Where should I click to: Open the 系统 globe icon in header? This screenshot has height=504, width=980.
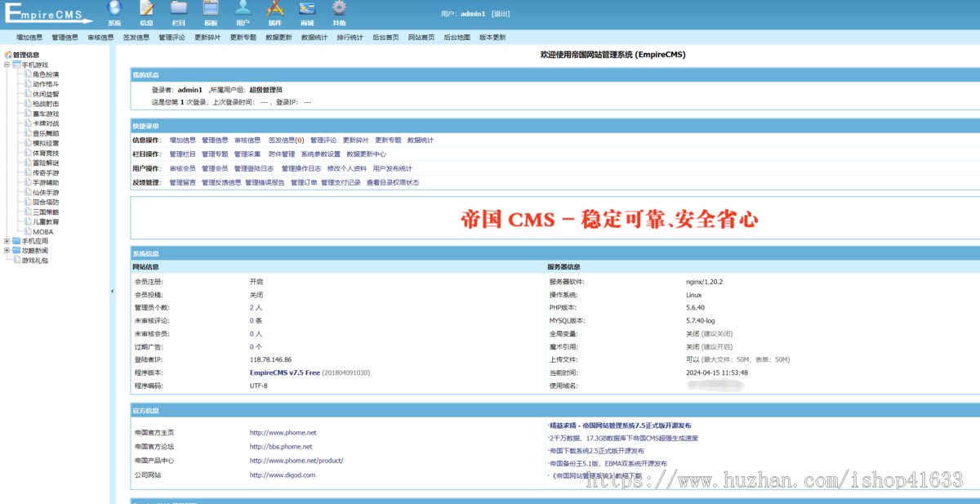pos(114,9)
